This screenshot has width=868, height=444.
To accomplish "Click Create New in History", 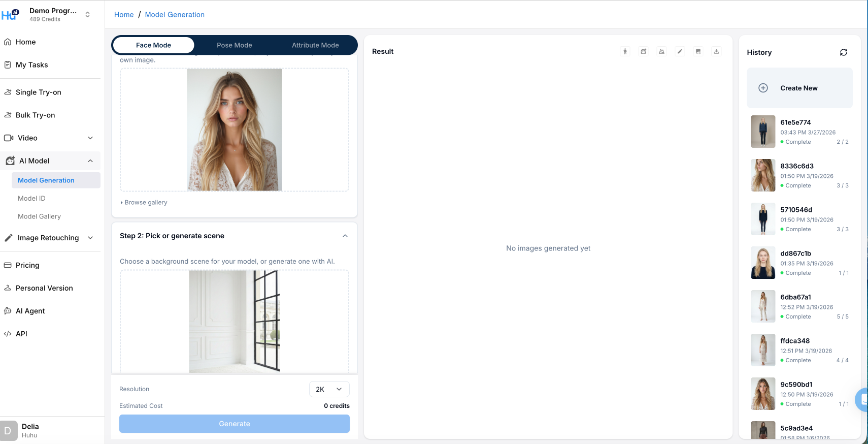I will 799,88.
